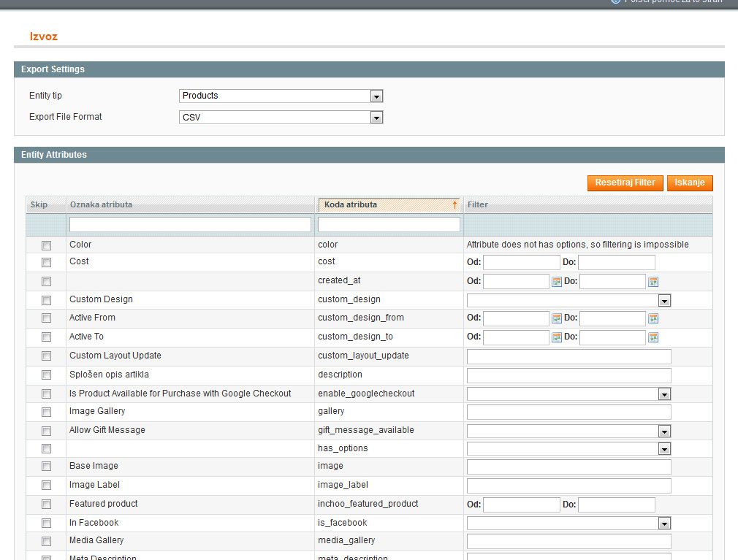
Task: Tick Skip checkbox for Color row
Action: pyautogui.click(x=46, y=245)
